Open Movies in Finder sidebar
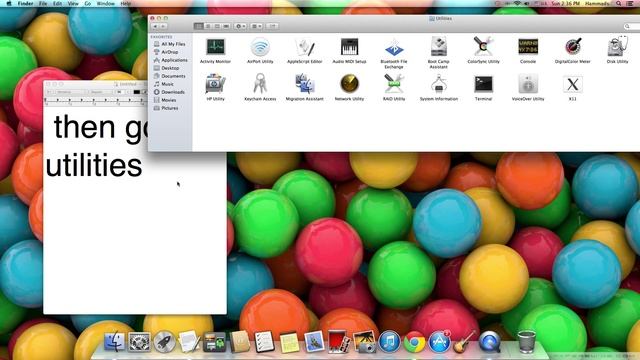This screenshot has height=360, width=640. coord(165,100)
